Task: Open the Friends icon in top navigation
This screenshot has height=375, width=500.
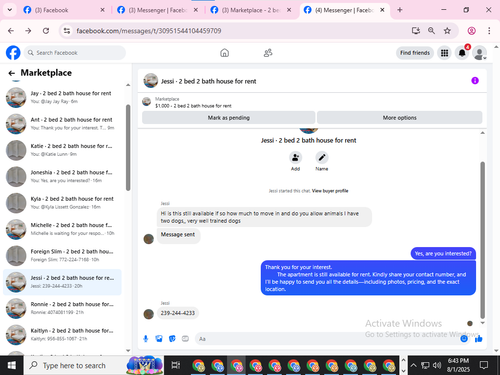Action: click(x=268, y=53)
